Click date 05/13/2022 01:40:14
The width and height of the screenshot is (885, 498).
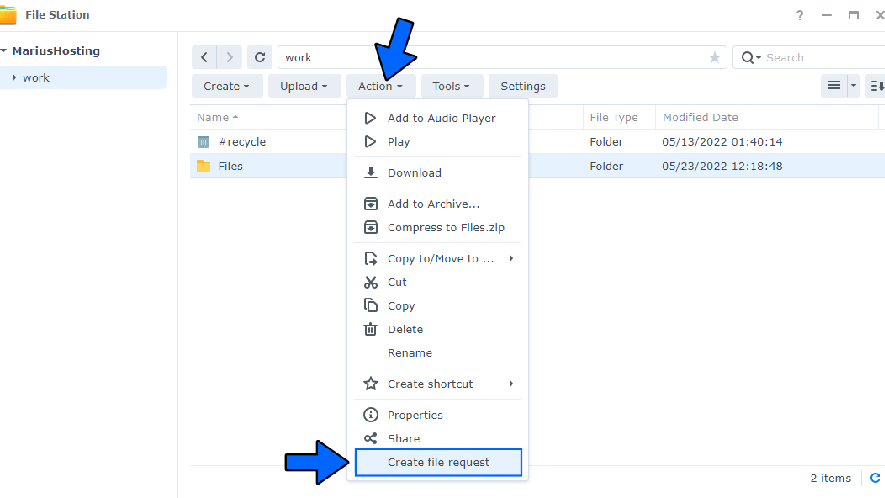coord(722,142)
